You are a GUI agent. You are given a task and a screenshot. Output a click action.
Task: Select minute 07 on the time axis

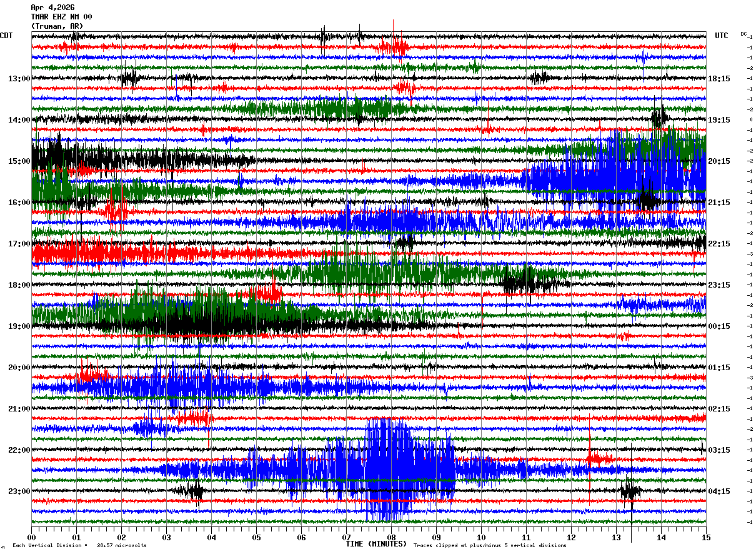coord(346,537)
